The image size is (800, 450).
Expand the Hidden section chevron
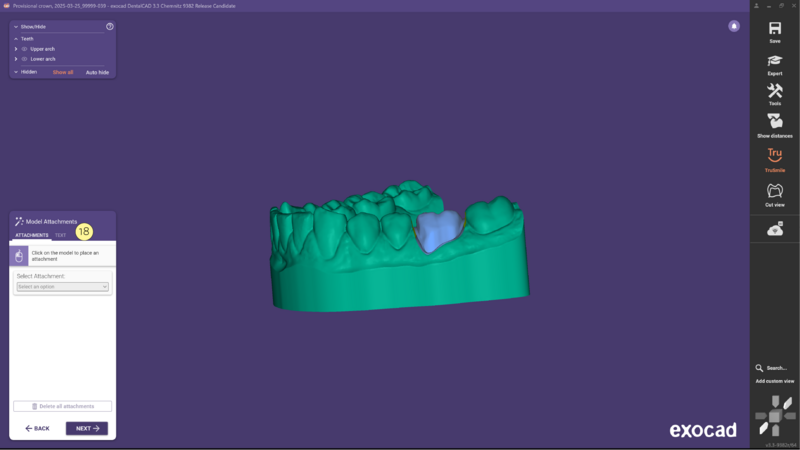click(x=16, y=72)
